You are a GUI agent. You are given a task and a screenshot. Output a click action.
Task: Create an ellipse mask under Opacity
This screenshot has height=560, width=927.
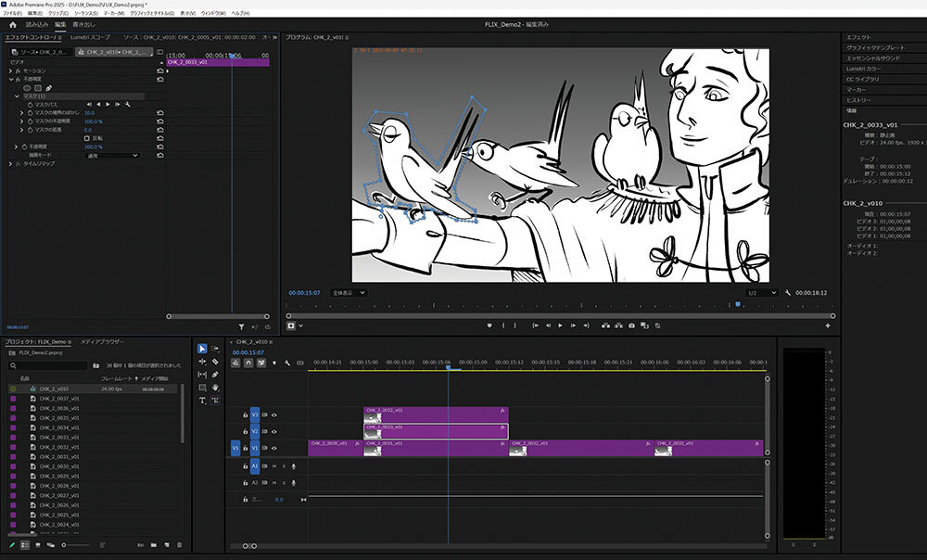point(27,87)
